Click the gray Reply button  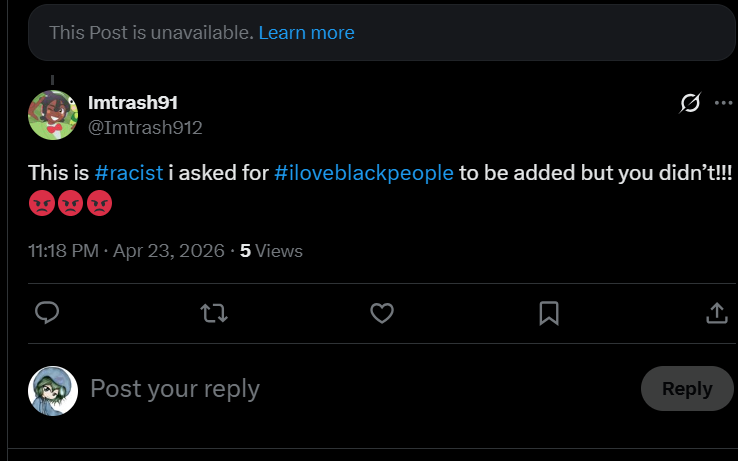687,388
